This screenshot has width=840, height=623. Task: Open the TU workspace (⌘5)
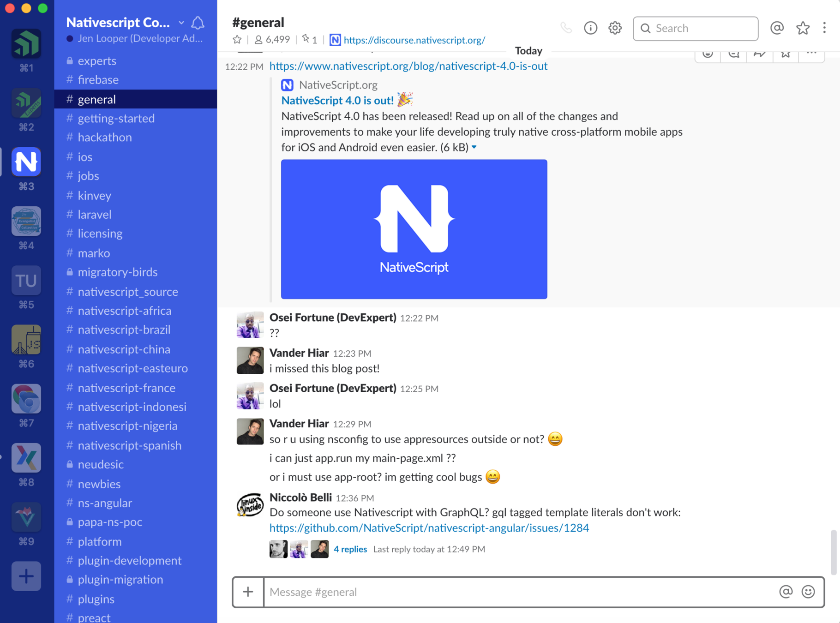tap(26, 280)
